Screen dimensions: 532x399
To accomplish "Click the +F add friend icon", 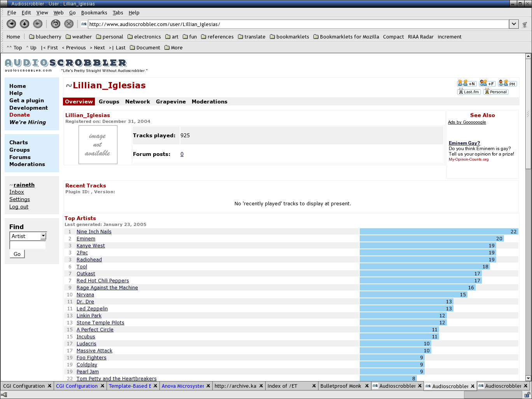I will point(487,83).
